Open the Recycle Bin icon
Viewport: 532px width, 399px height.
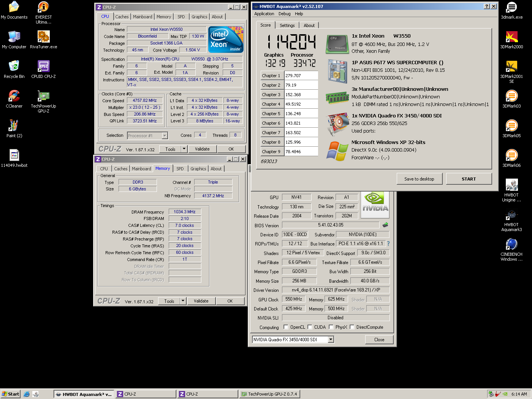click(14, 70)
